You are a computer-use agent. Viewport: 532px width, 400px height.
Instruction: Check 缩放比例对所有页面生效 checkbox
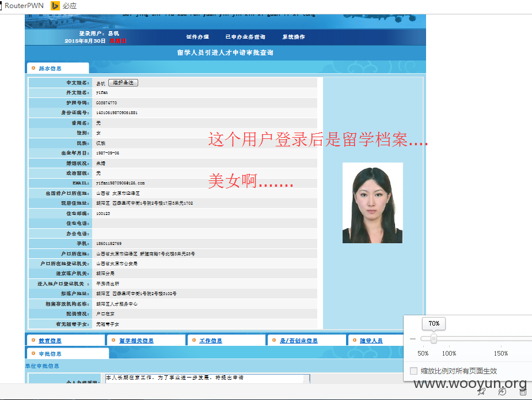click(x=413, y=371)
